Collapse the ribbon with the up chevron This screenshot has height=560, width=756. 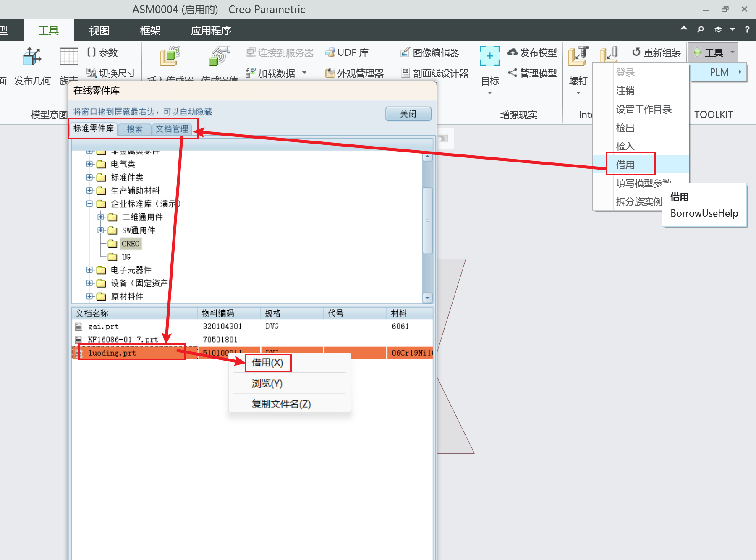(x=684, y=29)
